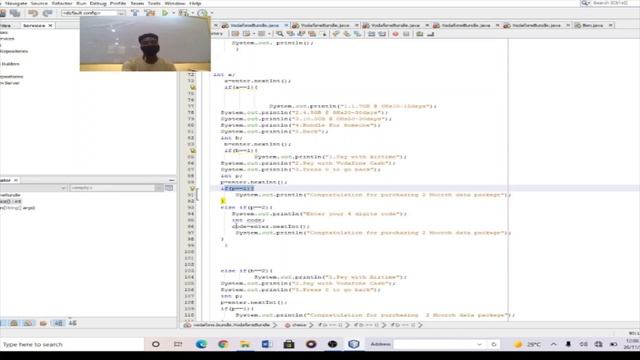Open Google Chrome from the taskbar
Viewport: 640px width, 360px height.
point(223,344)
